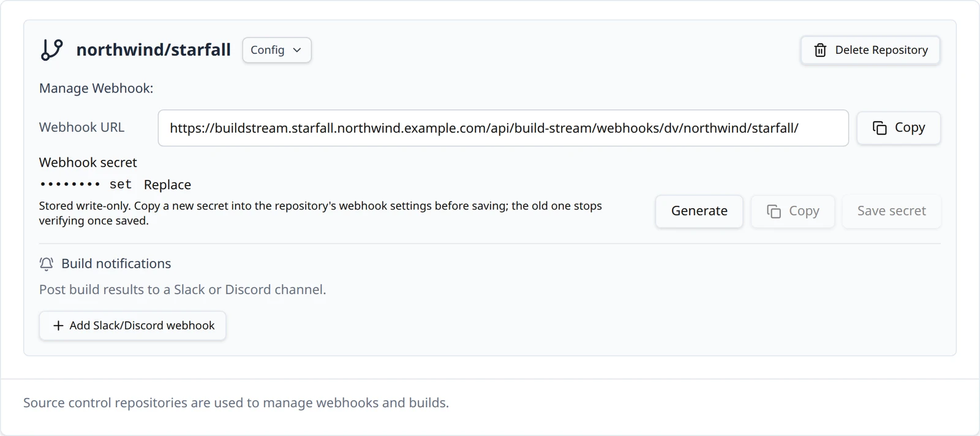Click the Webhook URL input field

pos(503,128)
